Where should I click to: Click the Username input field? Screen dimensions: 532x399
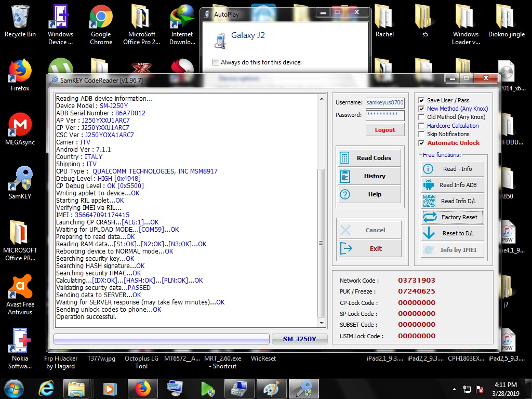385,102
